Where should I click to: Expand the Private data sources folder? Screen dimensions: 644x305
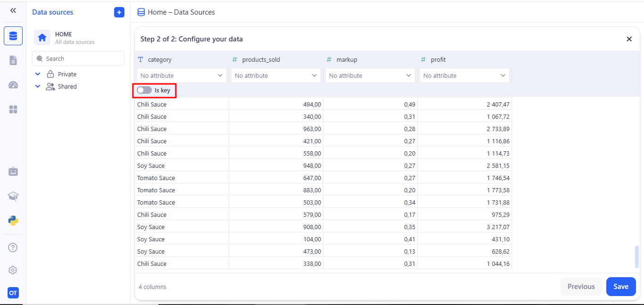(x=38, y=74)
